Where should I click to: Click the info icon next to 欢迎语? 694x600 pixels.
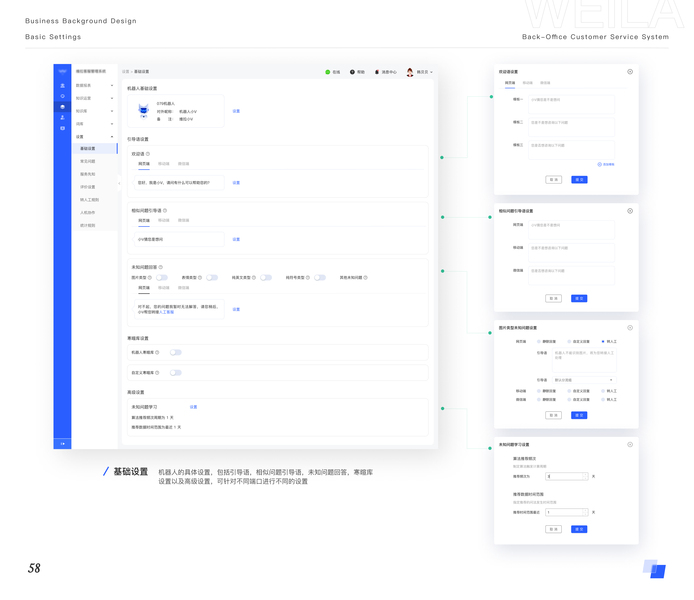[x=148, y=154]
